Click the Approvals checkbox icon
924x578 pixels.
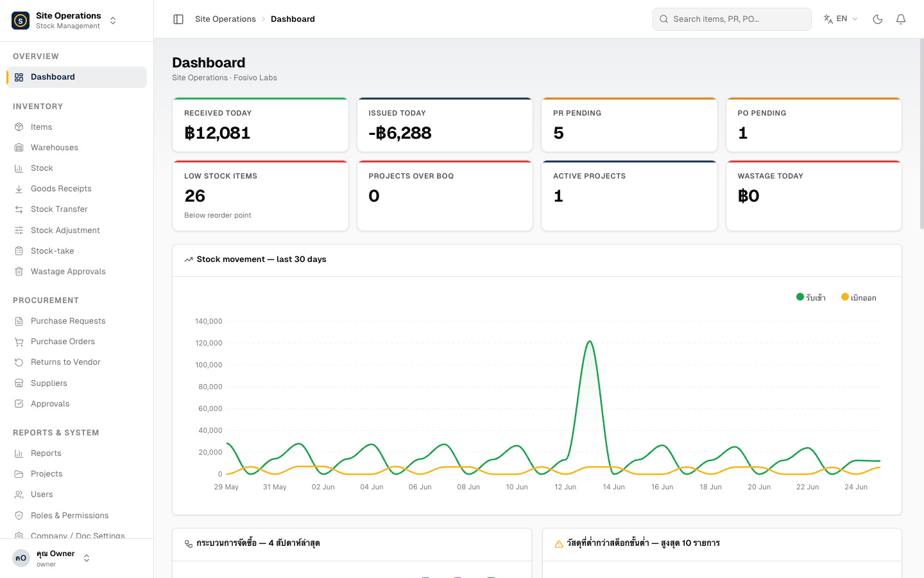tap(19, 404)
